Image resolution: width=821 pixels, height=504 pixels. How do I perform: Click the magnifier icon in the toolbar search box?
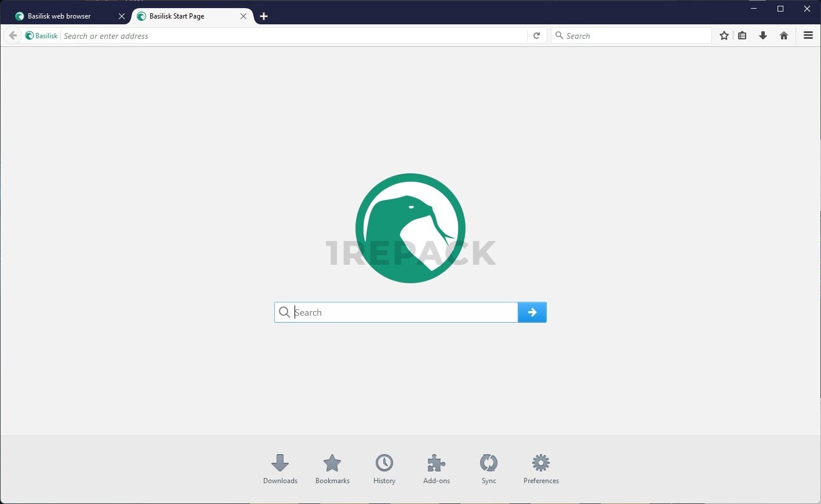559,35
